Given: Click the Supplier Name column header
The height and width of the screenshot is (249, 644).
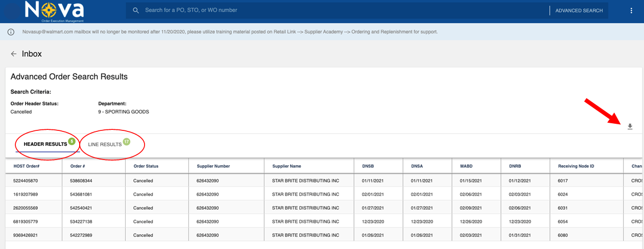Looking at the screenshot, I should coord(287,166).
